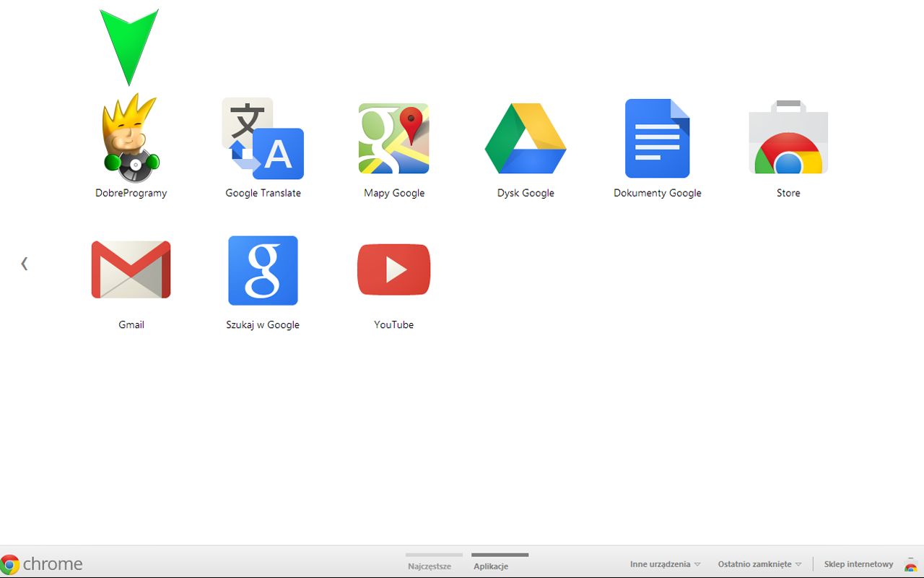924x578 pixels.
Task: Click the Gmail label text
Action: point(131,324)
